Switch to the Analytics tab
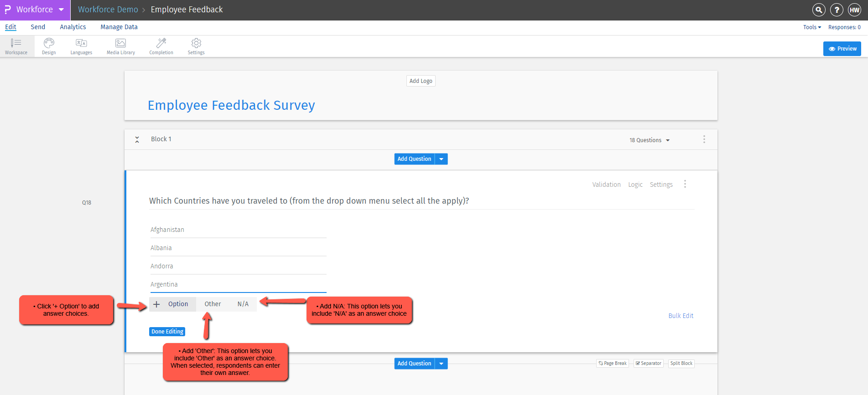 tap(73, 27)
